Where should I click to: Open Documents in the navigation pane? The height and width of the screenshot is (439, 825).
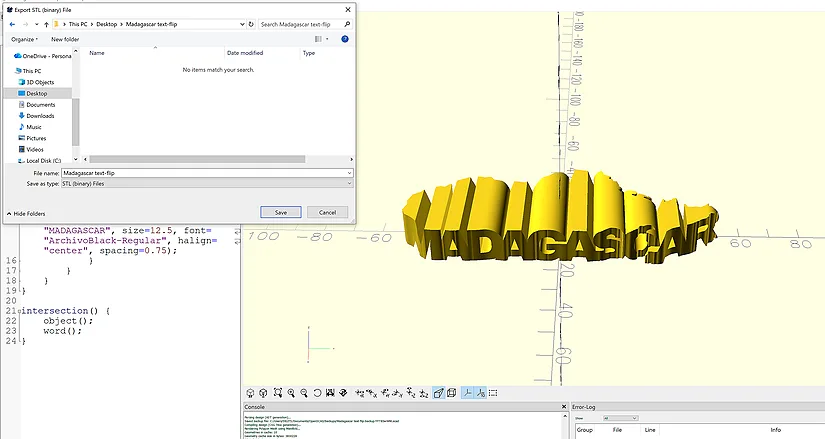tap(36, 105)
